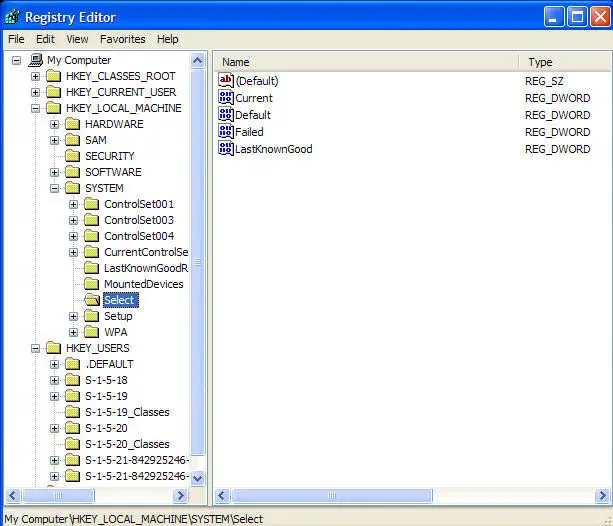613x526 pixels.
Task: Click the values pane scroll right arrow
Action: [x=602, y=496]
